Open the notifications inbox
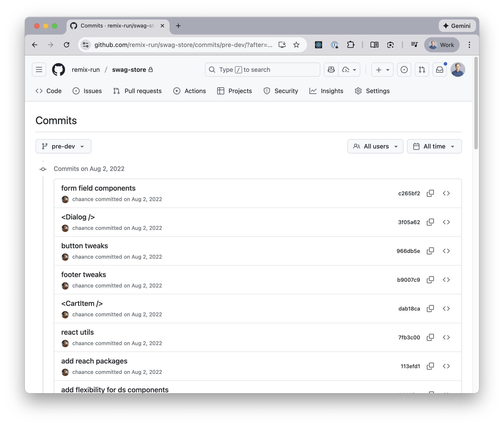The height and width of the screenshot is (426, 504). coord(439,70)
